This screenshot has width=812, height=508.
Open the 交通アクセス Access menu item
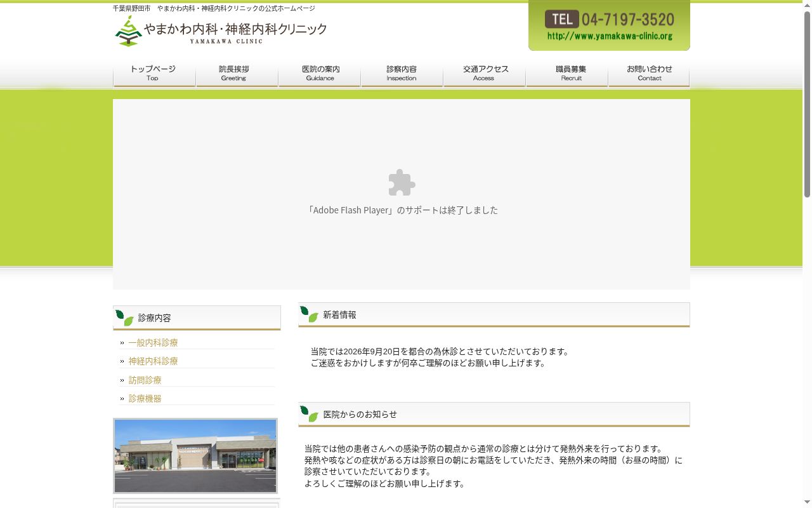[484, 74]
